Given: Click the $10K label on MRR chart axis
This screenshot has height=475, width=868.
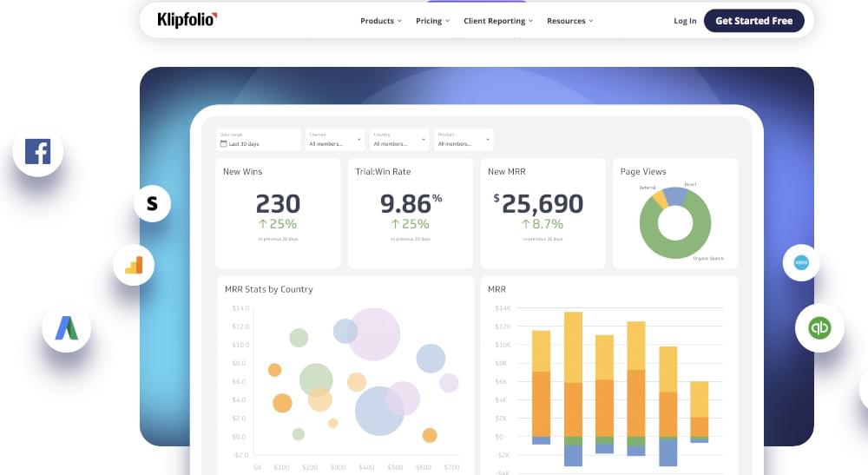Looking at the screenshot, I should click(x=503, y=345).
